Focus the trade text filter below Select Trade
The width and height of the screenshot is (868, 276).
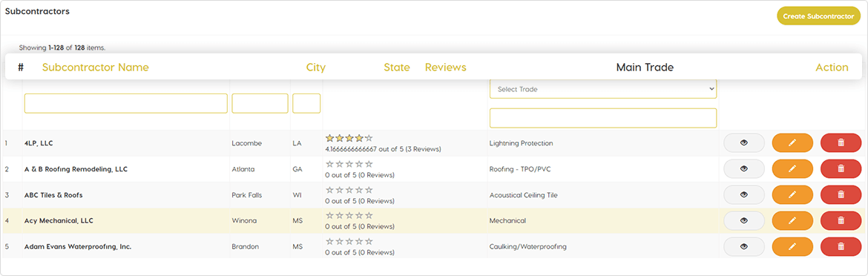[x=603, y=118]
